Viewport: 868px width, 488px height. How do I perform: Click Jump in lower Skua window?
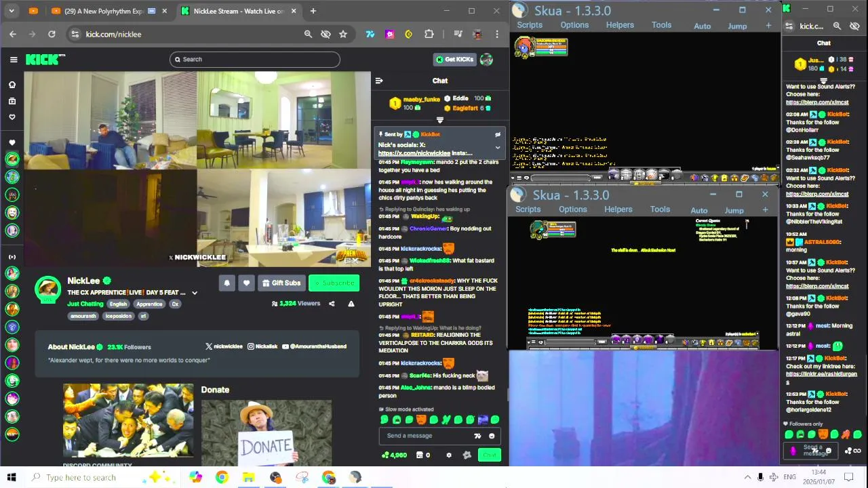pyautogui.click(x=734, y=210)
